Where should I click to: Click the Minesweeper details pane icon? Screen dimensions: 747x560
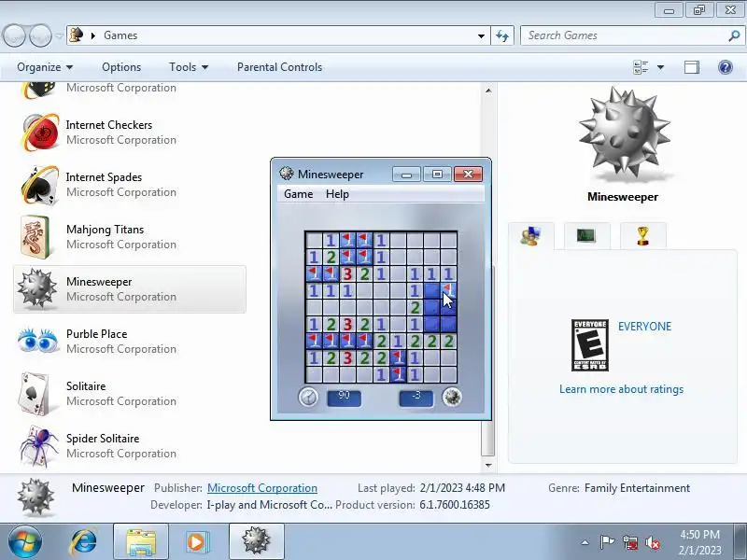(x=35, y=497)
